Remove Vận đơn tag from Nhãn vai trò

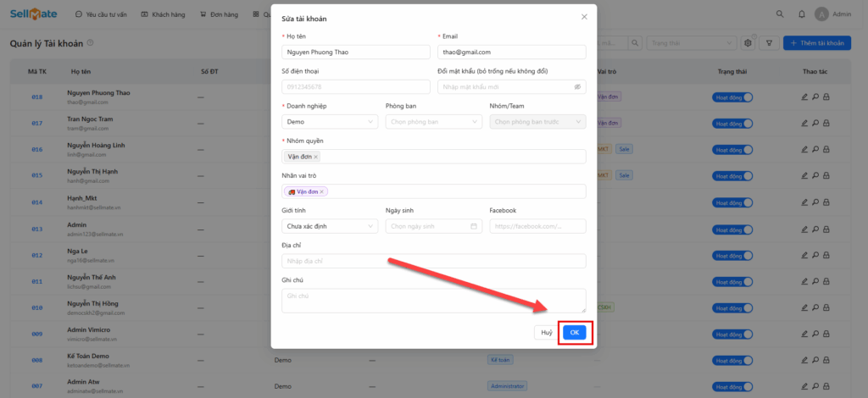[x=321, y=192]
